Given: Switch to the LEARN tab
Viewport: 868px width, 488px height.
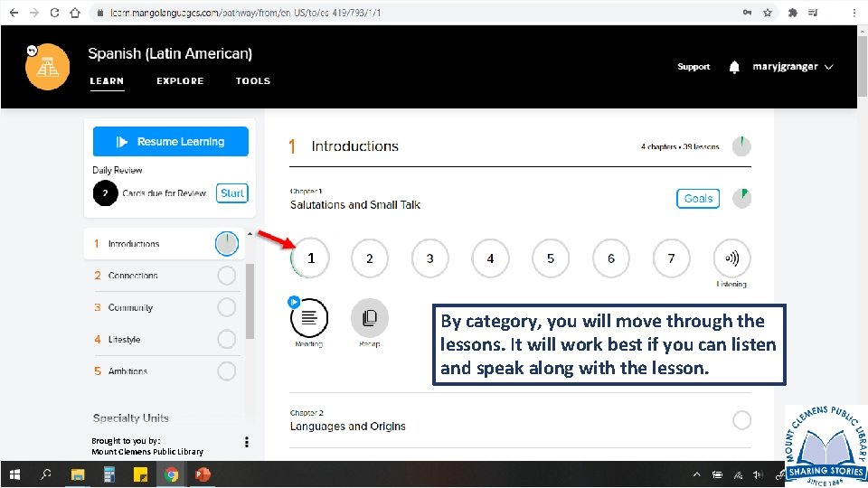Looking at the screenshot, I should coord(107,80).
